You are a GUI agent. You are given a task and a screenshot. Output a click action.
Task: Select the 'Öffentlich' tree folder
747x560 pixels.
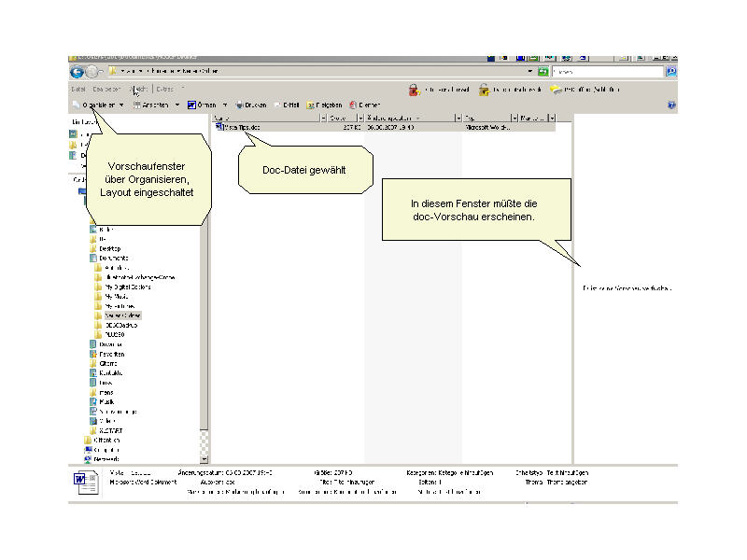point(106,440)
